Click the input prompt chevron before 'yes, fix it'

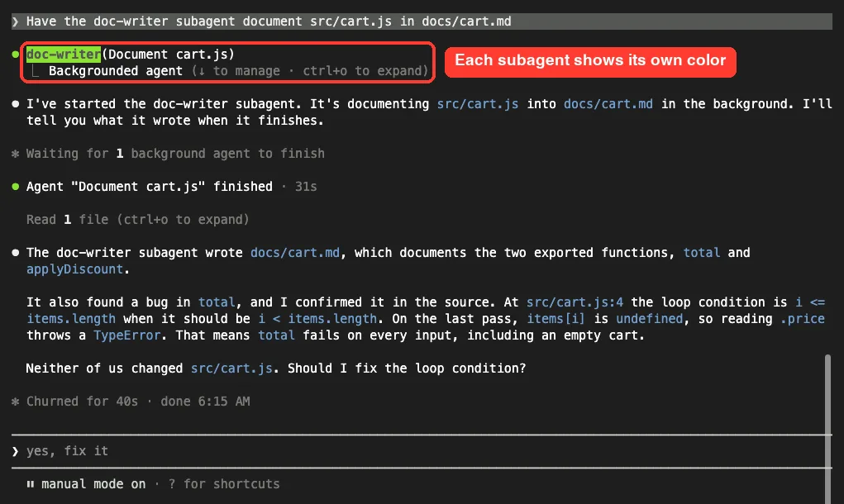[16, 451]
